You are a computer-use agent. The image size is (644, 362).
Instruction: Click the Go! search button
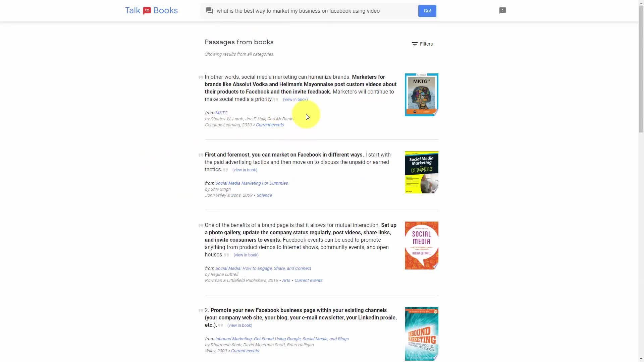point(427,11)
